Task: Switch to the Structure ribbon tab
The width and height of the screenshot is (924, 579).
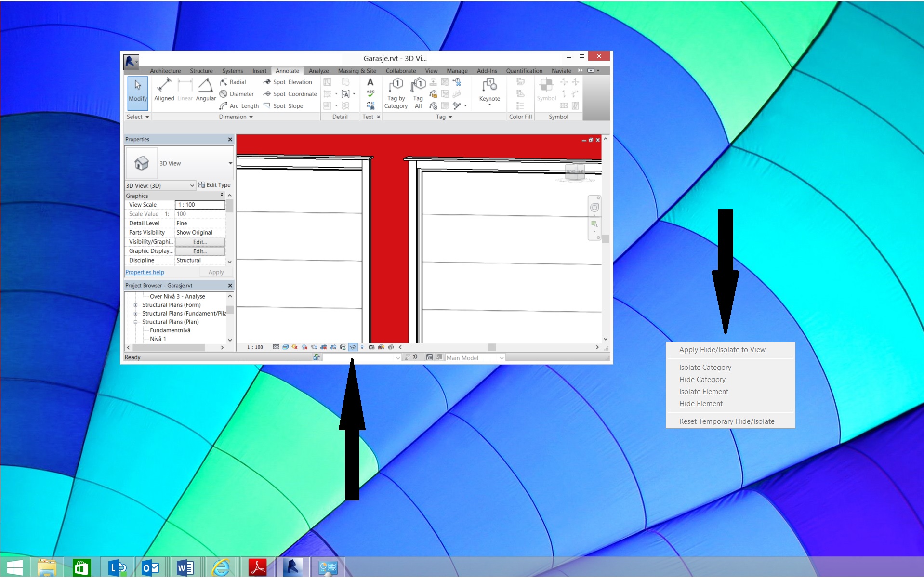Action: [x=201, y=71]
